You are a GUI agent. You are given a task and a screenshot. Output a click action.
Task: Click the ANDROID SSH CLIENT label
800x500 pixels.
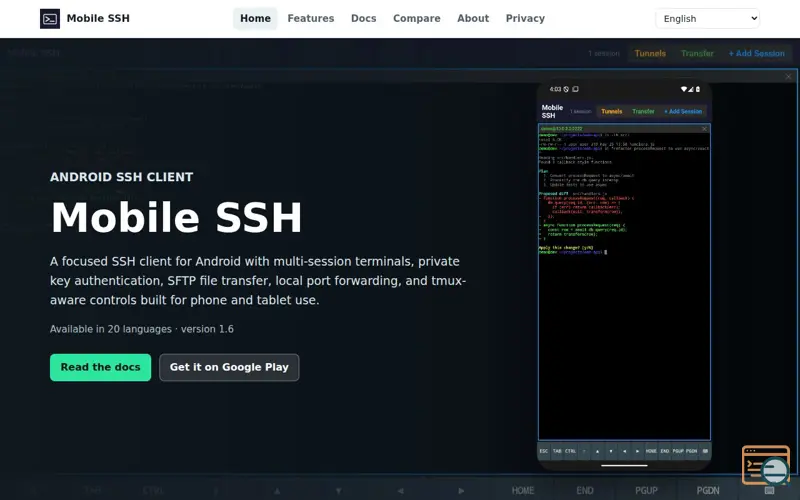click(121, 177)
